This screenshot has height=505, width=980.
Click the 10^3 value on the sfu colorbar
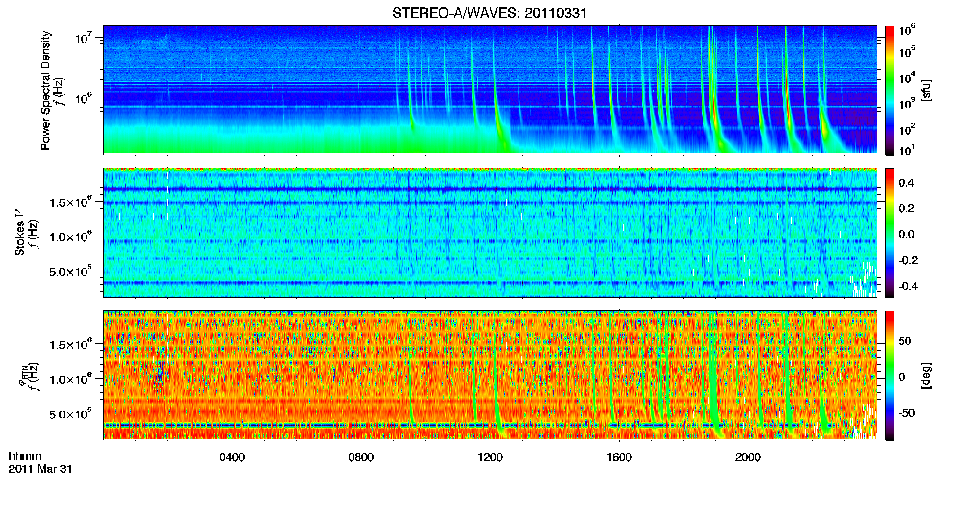pos(907,104)
